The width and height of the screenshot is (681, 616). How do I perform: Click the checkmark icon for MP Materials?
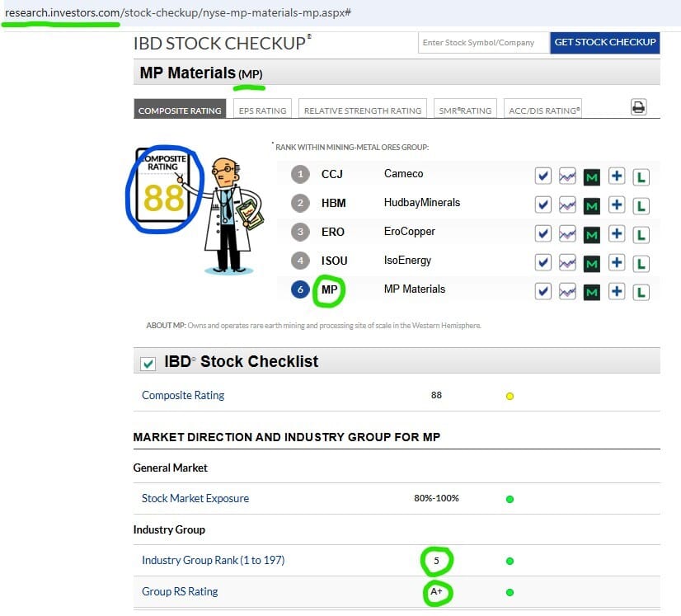[542, 291]
